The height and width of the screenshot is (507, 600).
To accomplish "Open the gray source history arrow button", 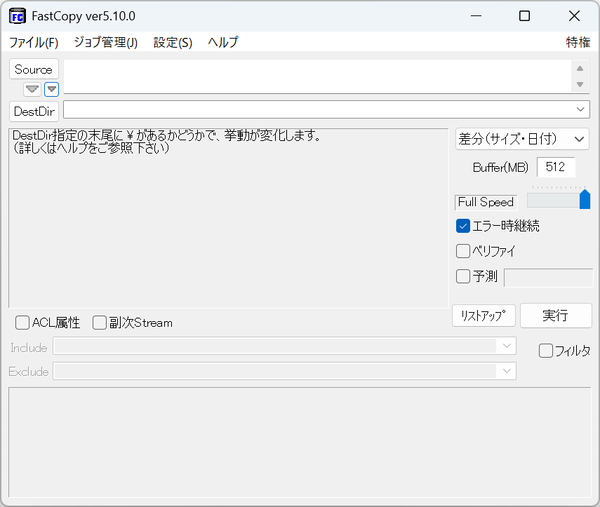I will point(32,90).
